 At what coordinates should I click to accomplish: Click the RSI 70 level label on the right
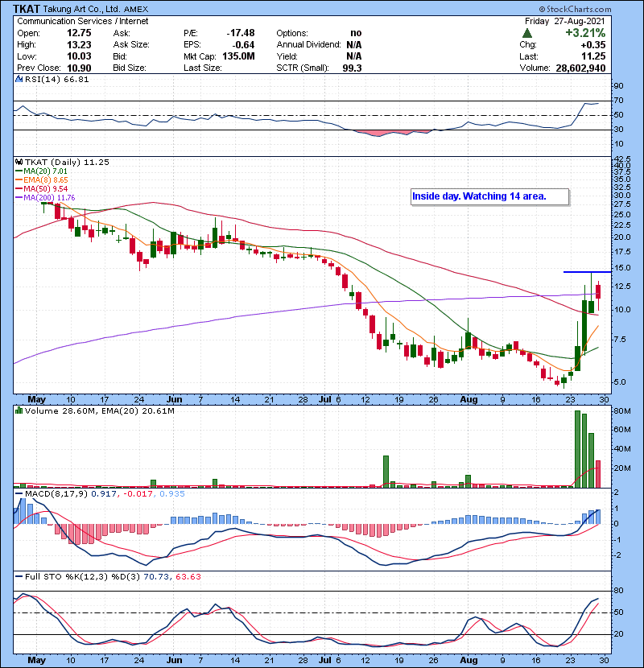tap(618, 101)
